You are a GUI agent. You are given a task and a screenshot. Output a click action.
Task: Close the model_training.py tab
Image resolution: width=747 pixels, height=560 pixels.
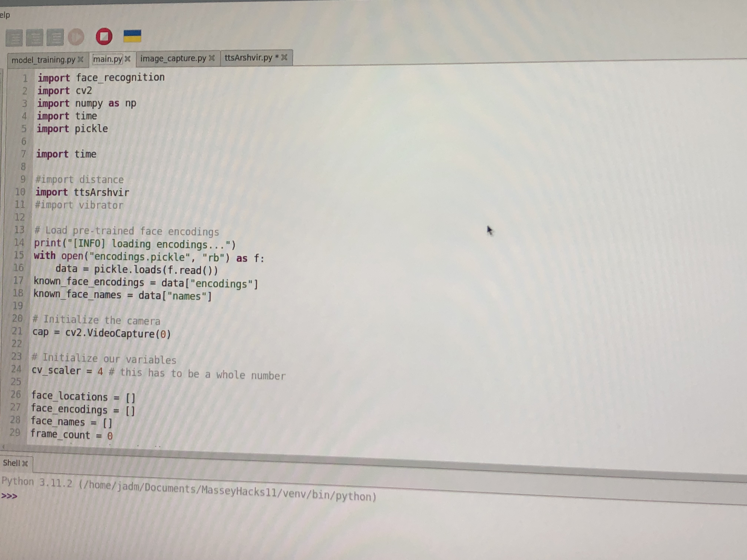pyautogui.click(x=80, y=59)
